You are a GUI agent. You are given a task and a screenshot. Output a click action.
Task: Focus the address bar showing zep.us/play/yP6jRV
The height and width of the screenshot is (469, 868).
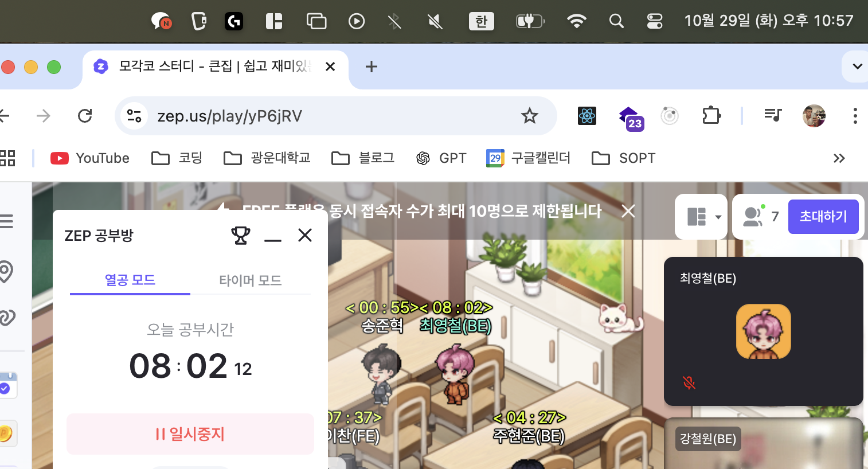point(335,116)
